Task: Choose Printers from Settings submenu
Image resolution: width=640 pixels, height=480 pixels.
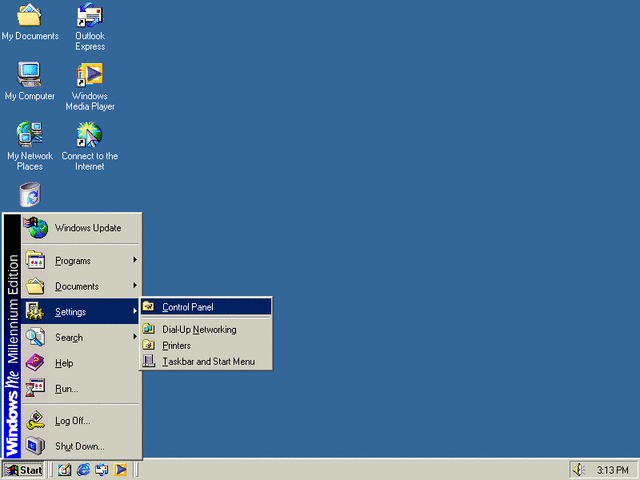Action: pyautogui.click(x=206, y=345)
